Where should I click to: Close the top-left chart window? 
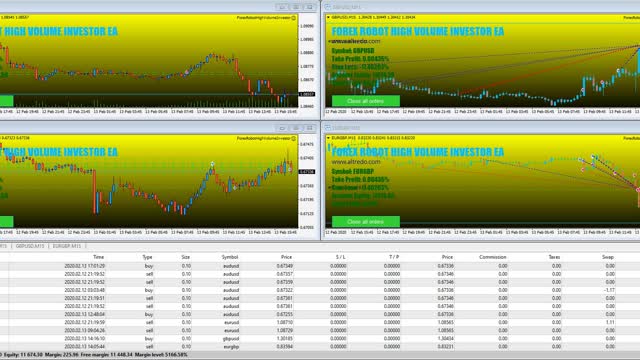310,7
